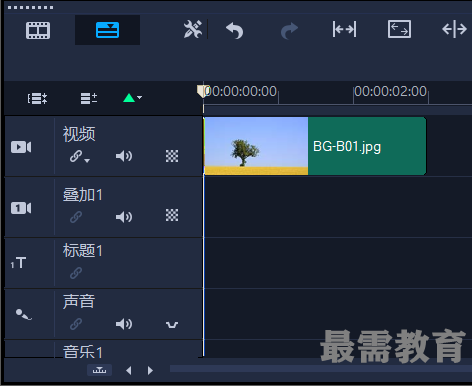Viewport: 472px width, 386px height.
Task: Select the BG-B01.jpg clip thumbnail
Action: [x=256, y=146]
